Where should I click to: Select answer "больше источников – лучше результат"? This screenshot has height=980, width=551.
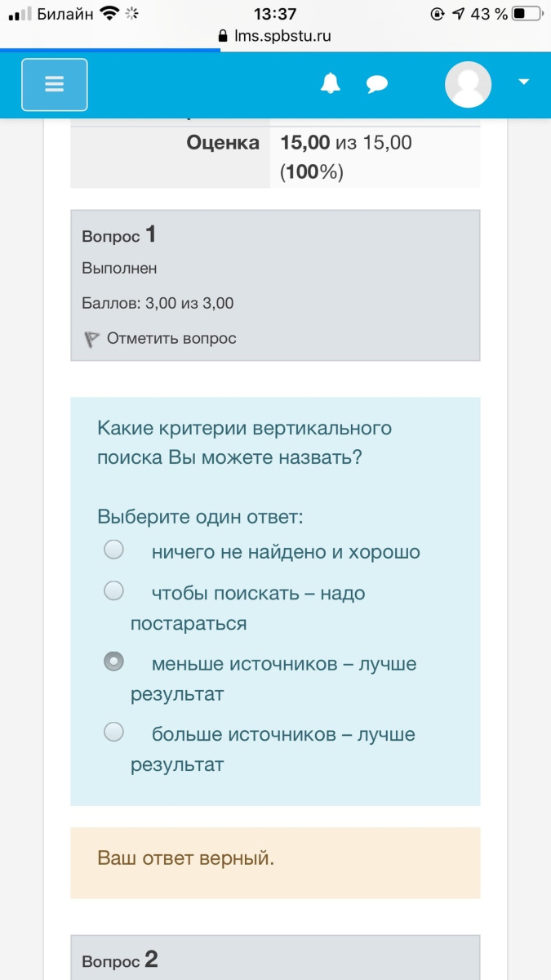tap(113, 732)
